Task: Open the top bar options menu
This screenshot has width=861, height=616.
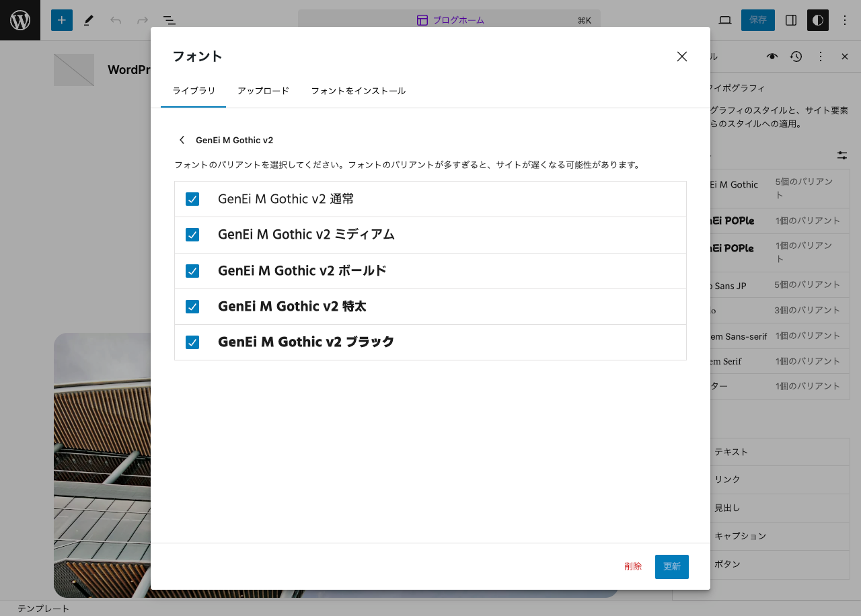Action: point(845,20)
